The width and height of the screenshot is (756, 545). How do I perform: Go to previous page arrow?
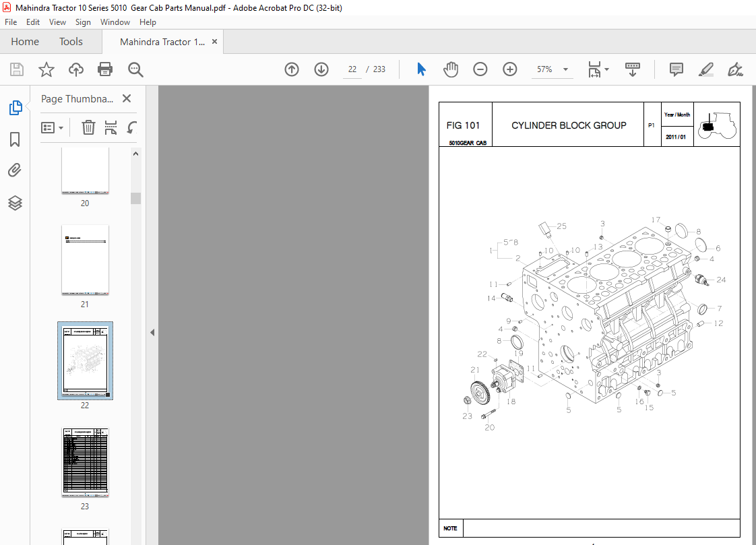coord(291,69)
